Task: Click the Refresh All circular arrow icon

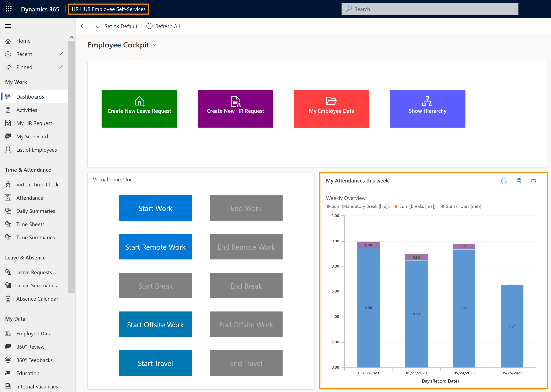Action: point(149,26)
